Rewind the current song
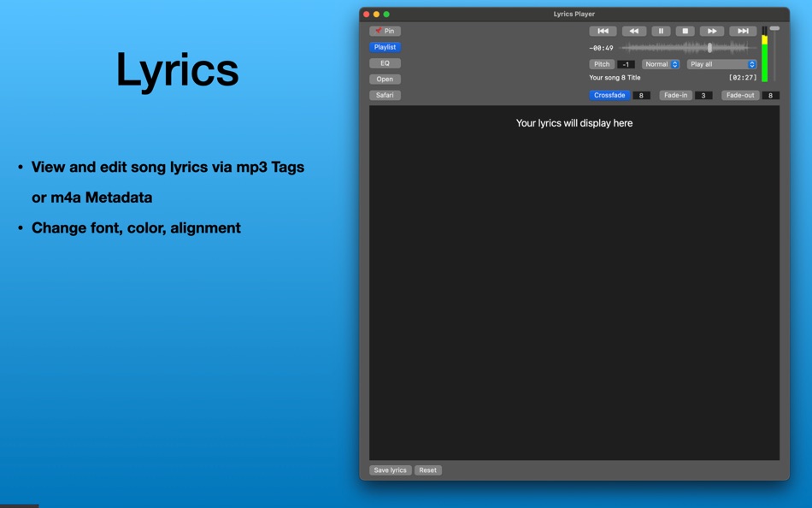 pos(634,30)
